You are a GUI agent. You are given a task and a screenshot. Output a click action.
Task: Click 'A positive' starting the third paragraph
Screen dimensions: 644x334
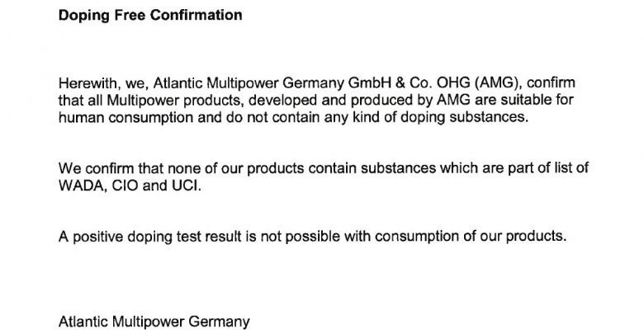click(91, 238)
